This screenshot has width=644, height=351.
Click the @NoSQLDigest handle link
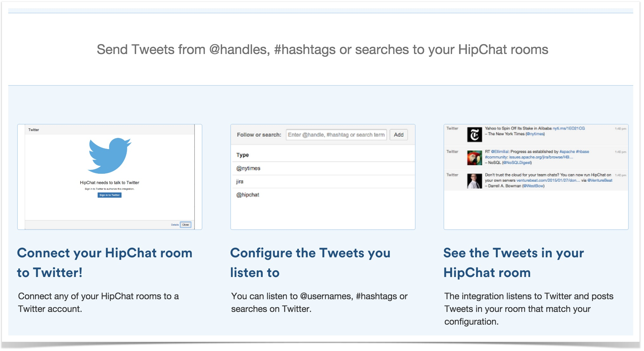pos(517,163)
